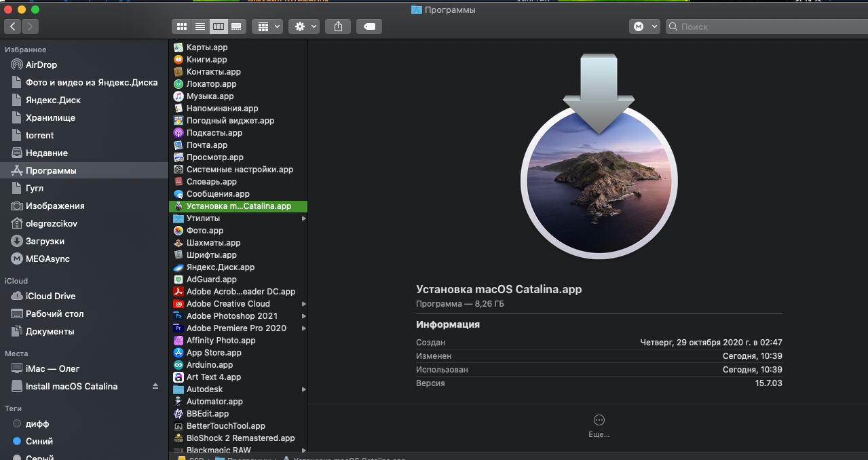Expand the Утилиты folder arrow

(x=303, y=218)
